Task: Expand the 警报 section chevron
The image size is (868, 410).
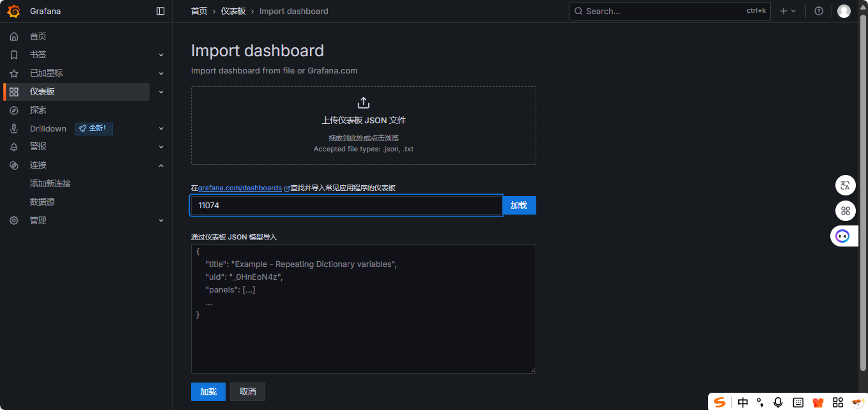Action: pos(161,147)
